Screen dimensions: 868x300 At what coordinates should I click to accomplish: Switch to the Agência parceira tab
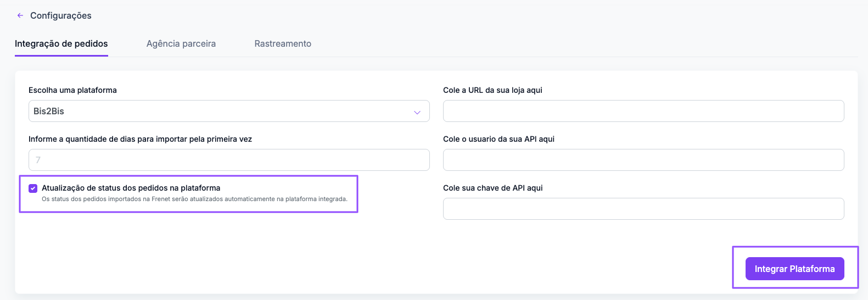(x=181, y=44)
